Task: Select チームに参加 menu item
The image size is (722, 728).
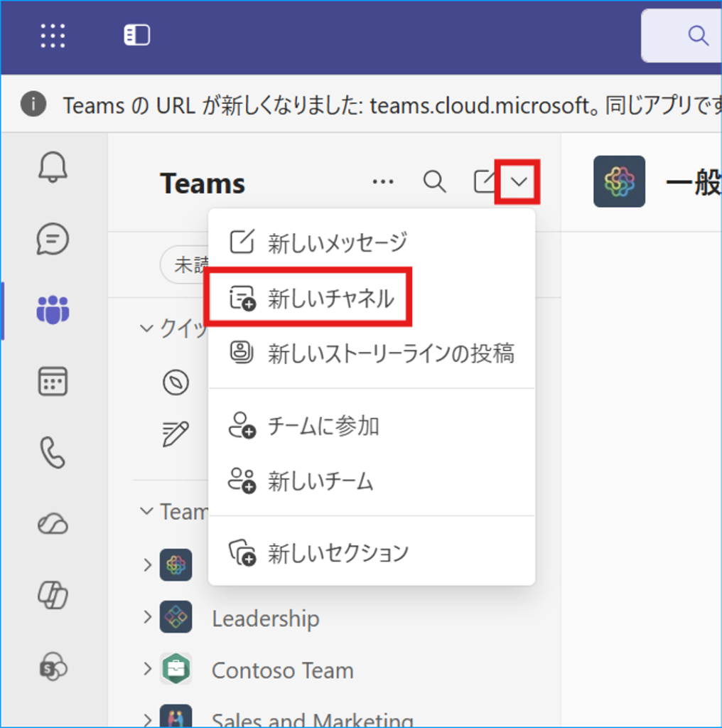Action: pos(371,425)
